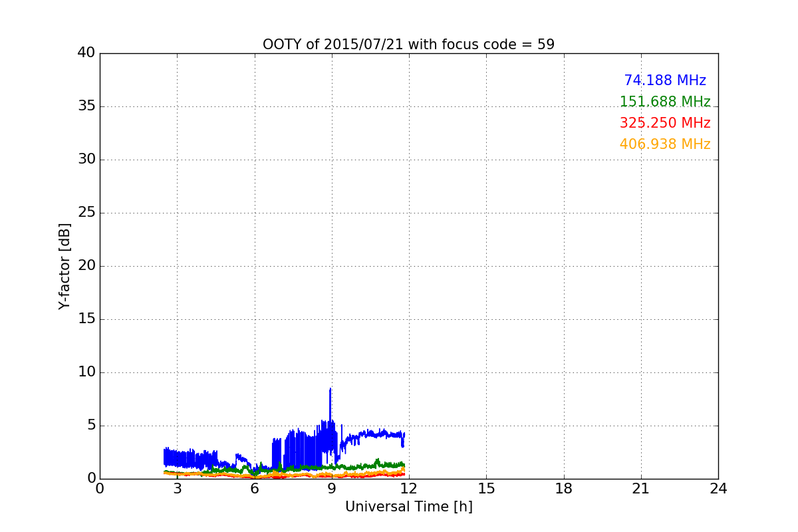The height and width of the screenshot is (532, 798).
Task: Click the y-axis tick label 15
Action: coord(86,319)
